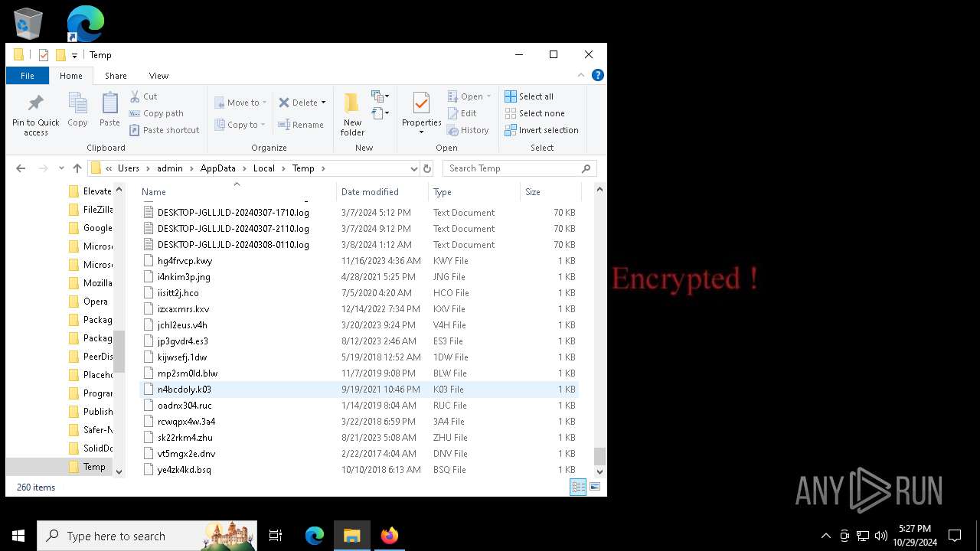The width and height of the screenshot is (980, 551).
Task: Click Users in address breadcrumb
Action: tap(129, 168)
